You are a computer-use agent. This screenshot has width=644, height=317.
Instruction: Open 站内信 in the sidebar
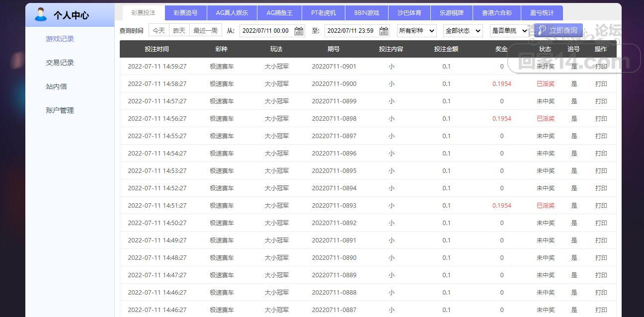[x=56, y=86]
